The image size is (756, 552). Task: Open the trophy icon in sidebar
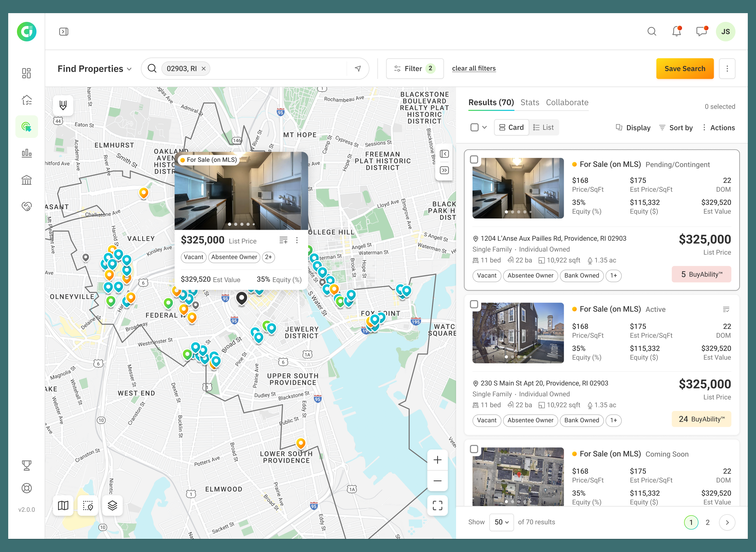pyautogui.click(x=27, y=465)
